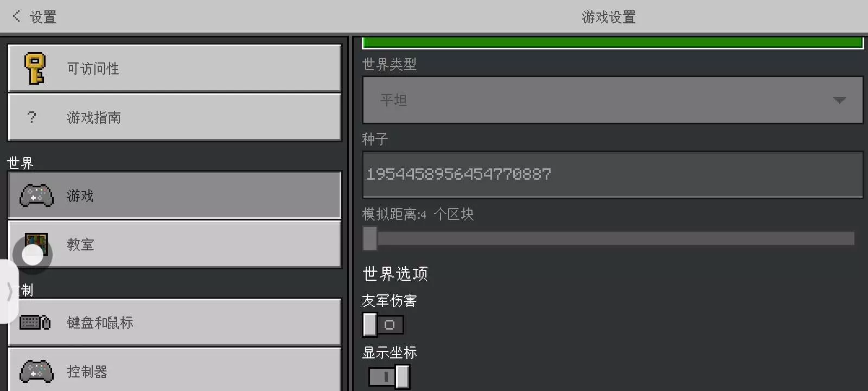Select the 可访问性 settings tab
The image size is (868, 391).
175,68
